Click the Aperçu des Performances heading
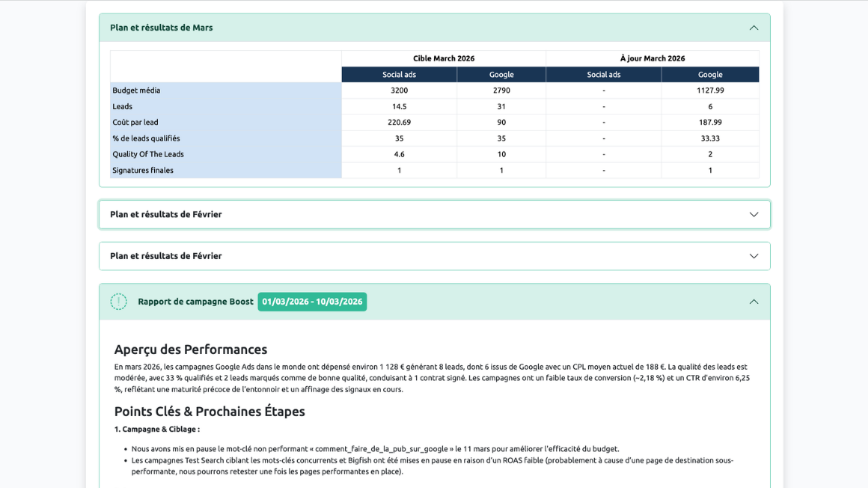Viewport: 868px width, 488px height. click(x=190, y=350)
